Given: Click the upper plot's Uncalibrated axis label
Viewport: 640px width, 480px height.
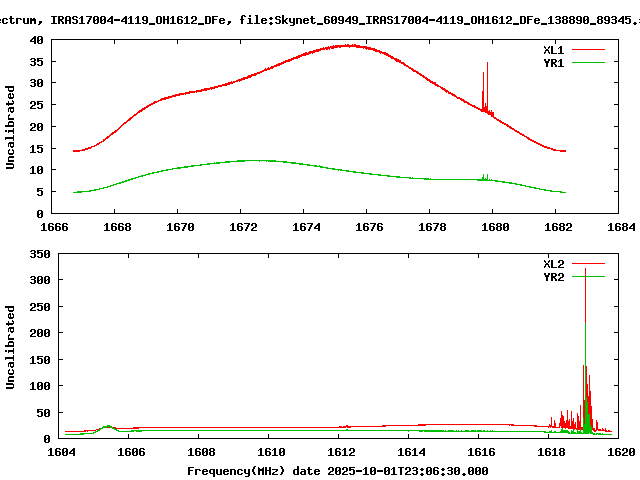Looking at the screenshot, I should click(11, 127).
